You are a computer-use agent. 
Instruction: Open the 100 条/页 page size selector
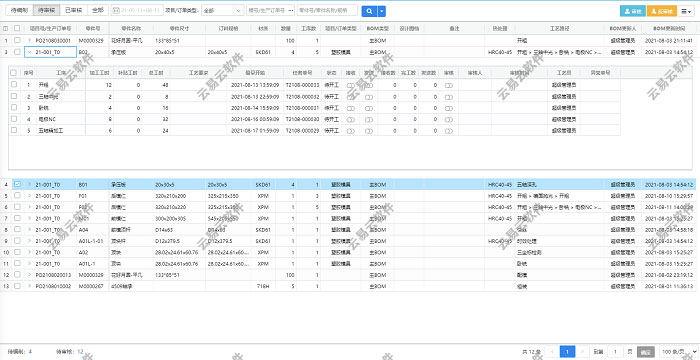(678, 352)
